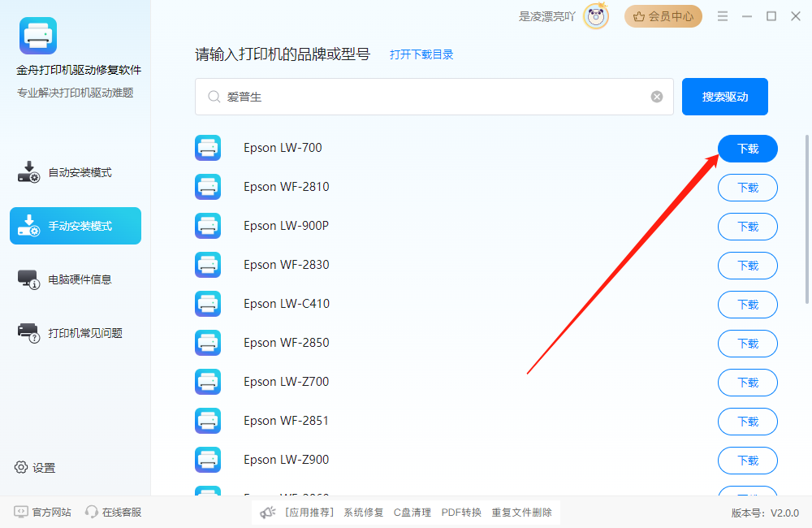Select Epson LW-C410 text row
Viewport: 812px width, 528px height.
coord(287,304)
